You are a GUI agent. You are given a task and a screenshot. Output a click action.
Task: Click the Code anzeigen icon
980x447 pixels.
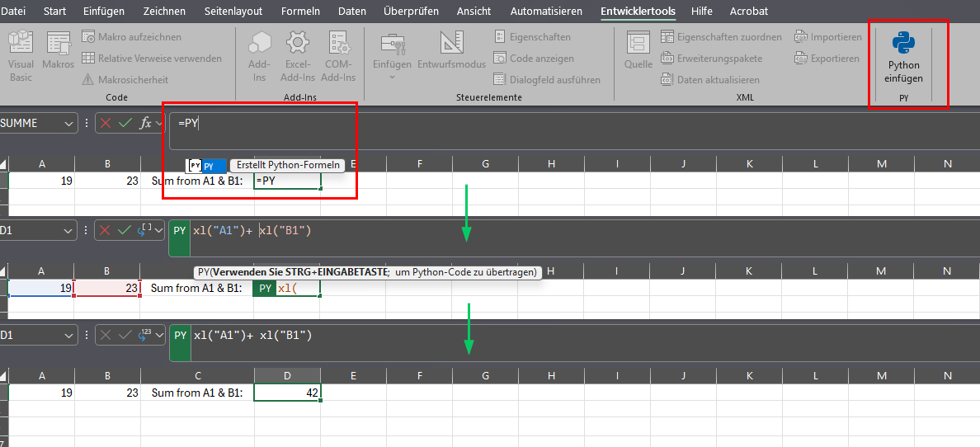pyautogui.click(x=534, y=59)
